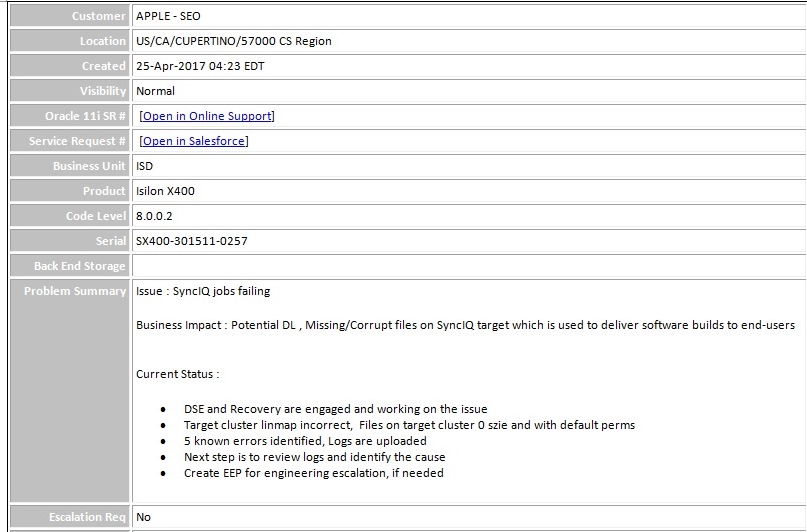Click the 'Visibility' field label
This screenshot has height=532, width=807.
click(x=102, y=91)
